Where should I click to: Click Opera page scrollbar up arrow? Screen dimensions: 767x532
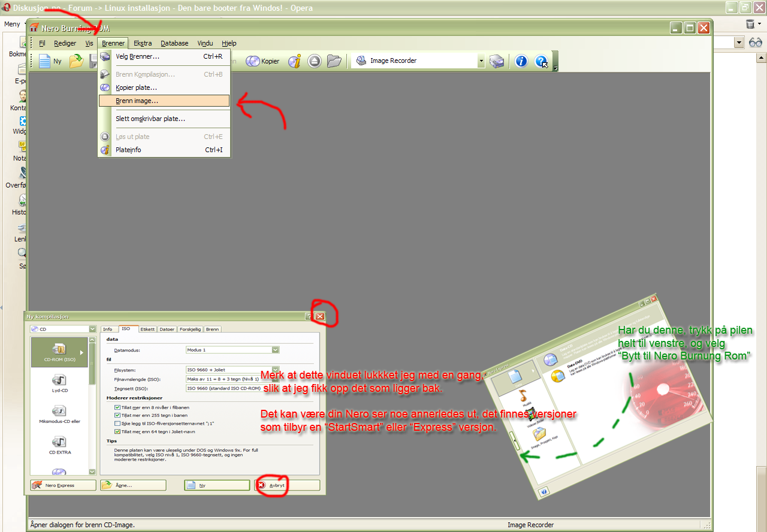click(x=761, y=57)
